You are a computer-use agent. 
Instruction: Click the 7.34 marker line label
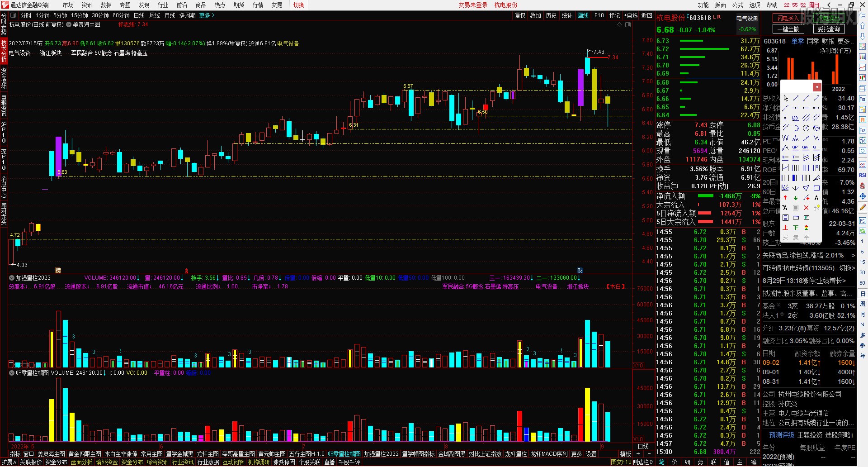pos(613,57)
